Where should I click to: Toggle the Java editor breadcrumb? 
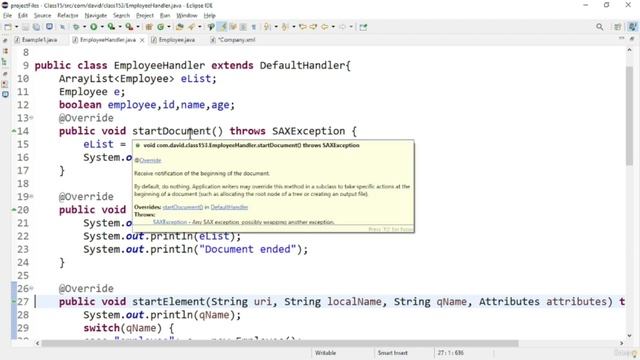click(x=211, y=27)
